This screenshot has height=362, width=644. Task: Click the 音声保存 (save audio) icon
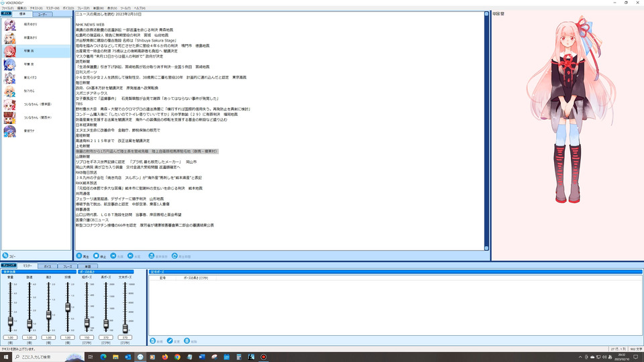(x=151, y=255)
